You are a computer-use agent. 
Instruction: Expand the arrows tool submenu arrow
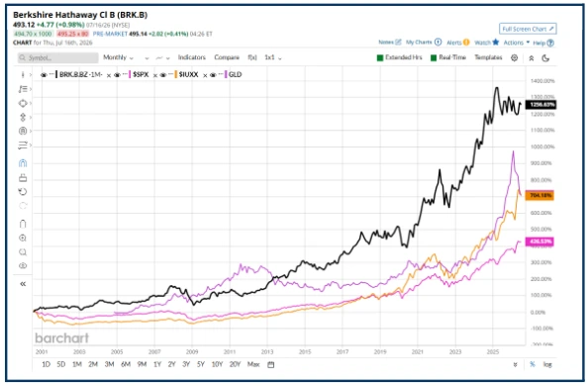(31, 118)
